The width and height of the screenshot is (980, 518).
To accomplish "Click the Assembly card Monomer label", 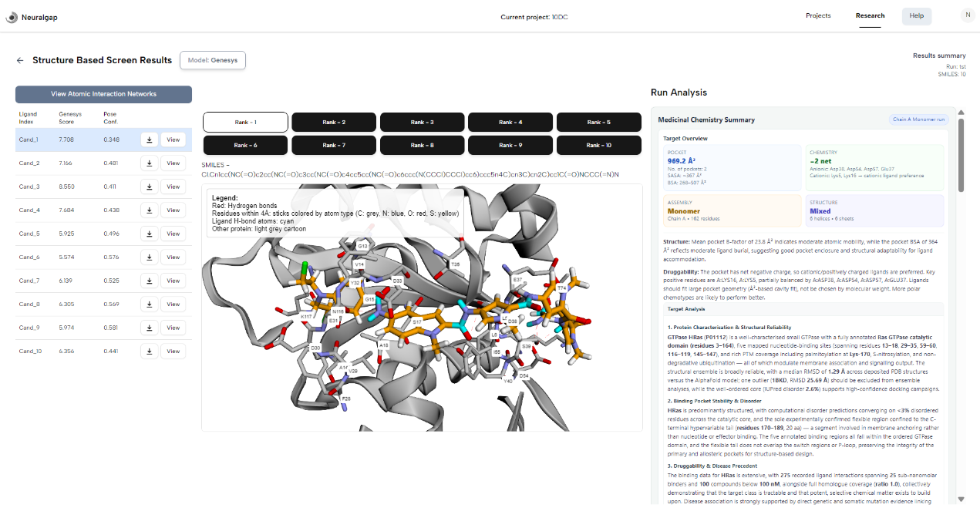I will (683, 211).
